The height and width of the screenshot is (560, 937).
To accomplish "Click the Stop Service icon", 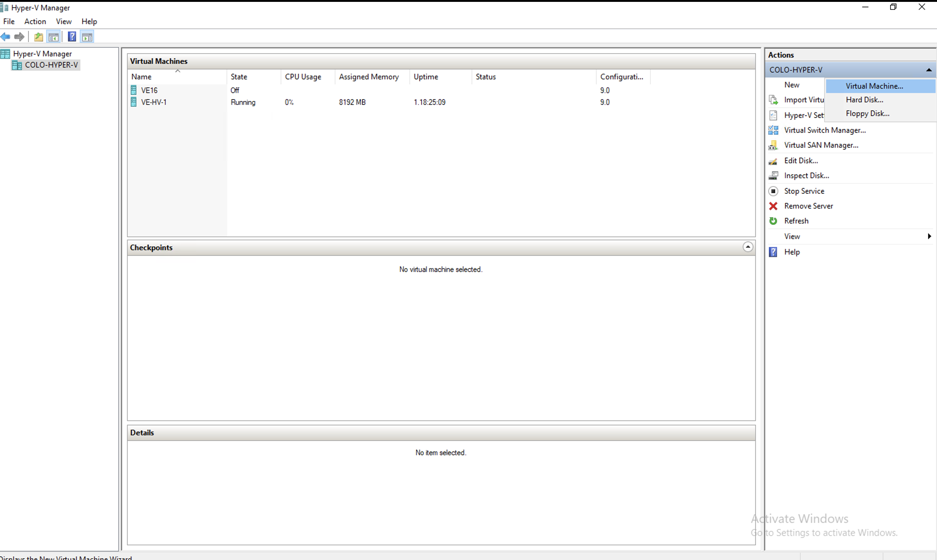I will click(x=773, y=191).
